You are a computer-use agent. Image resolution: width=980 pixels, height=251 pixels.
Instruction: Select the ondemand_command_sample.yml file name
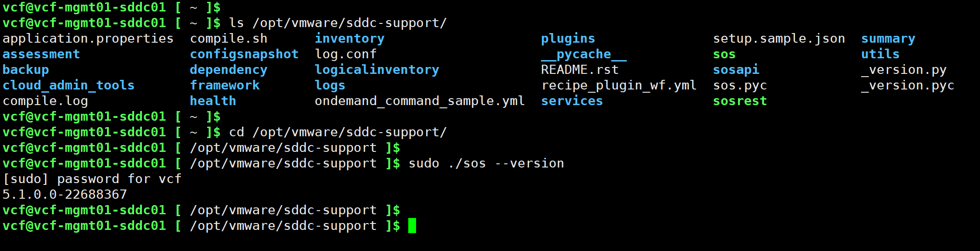[419, 101]
